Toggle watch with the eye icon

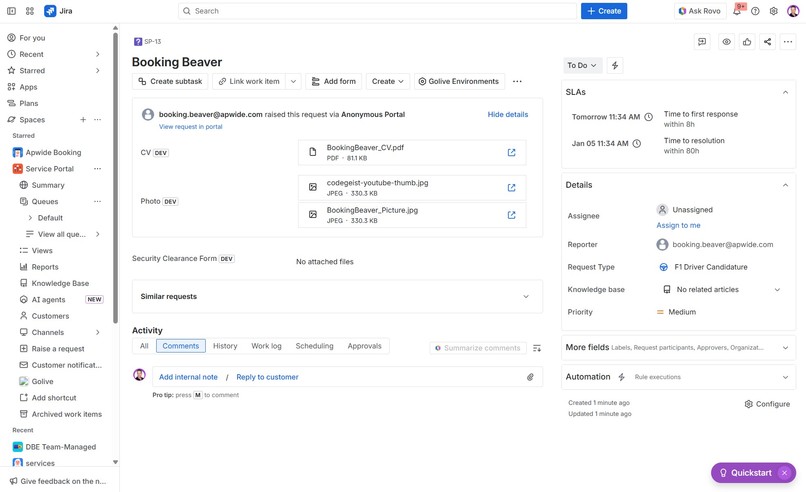[726, 42]
